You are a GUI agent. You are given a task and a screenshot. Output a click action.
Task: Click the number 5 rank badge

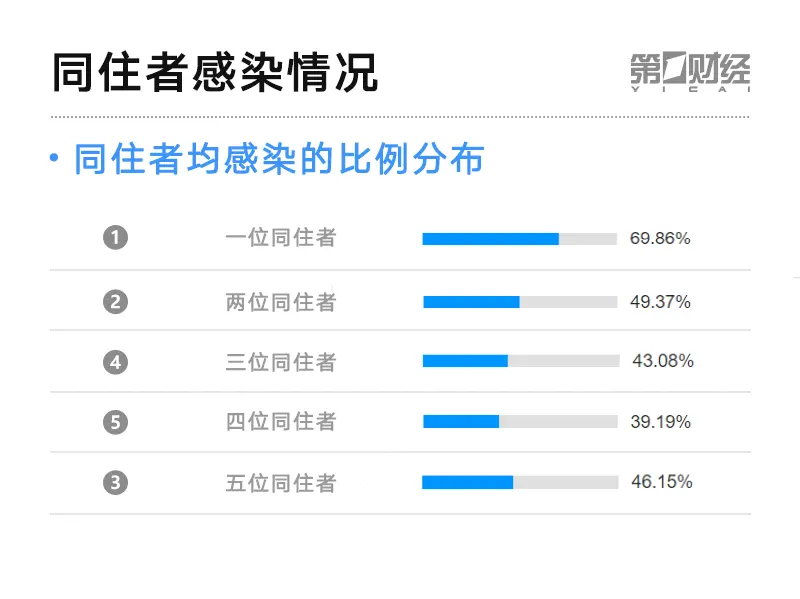[116, 422]
